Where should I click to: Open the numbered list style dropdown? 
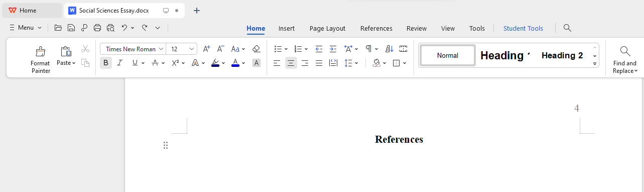coord(306,49)
